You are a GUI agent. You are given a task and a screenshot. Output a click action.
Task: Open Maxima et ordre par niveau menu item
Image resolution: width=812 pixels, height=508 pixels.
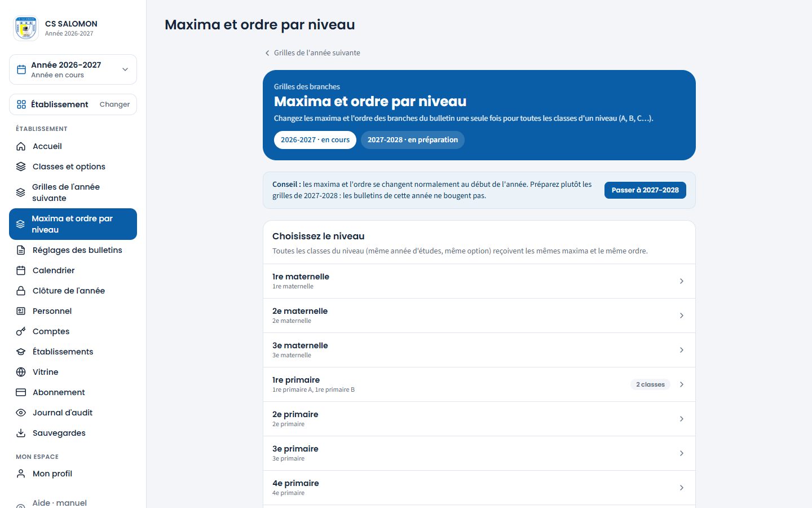(73, 224)
